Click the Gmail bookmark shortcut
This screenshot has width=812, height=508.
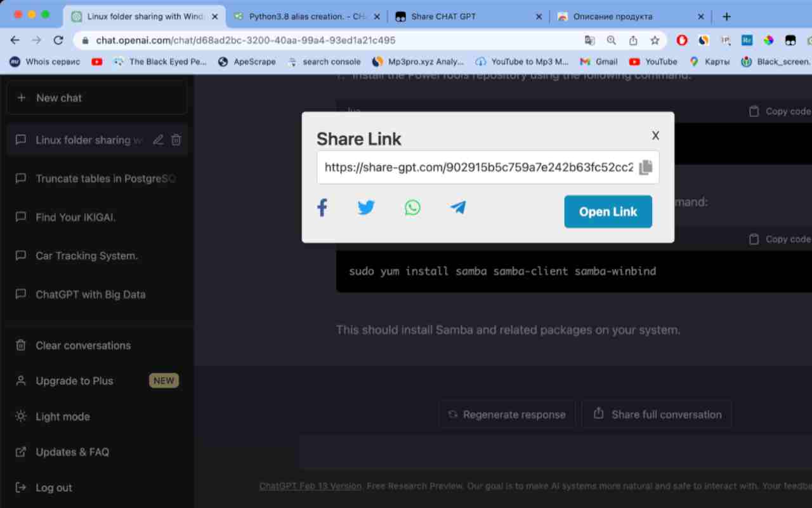(598, 62)
